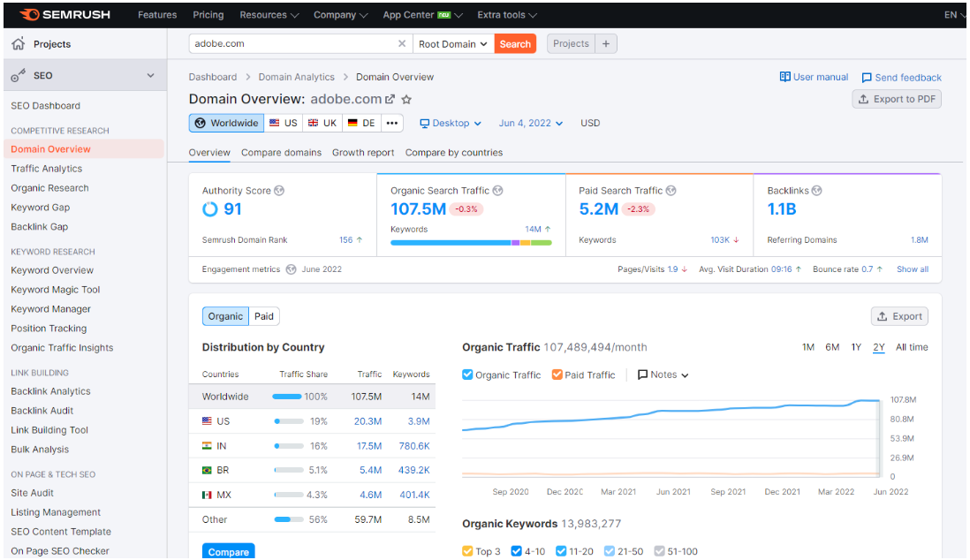Click the Notes icon in chart
This screenshot has height=560, width=970.
643,375
